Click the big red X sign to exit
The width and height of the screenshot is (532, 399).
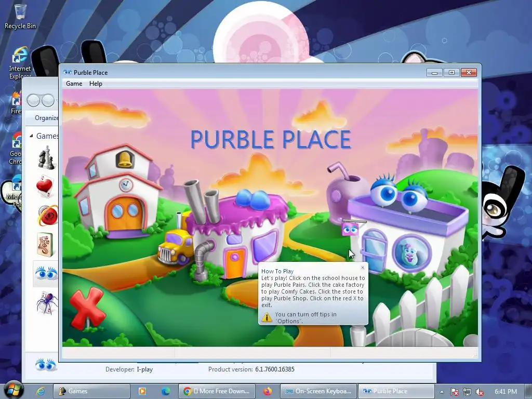pyautogui.click(x=87, y=308)
